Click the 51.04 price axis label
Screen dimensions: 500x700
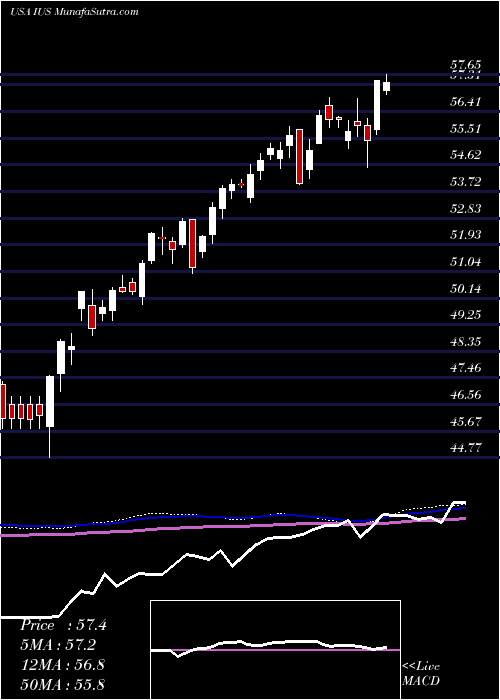(x=466, y=262)
